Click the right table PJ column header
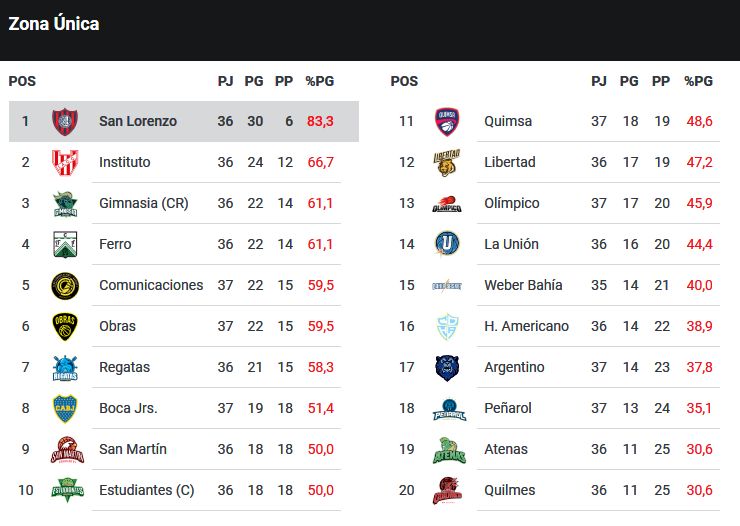 click(x=598, y=81)
